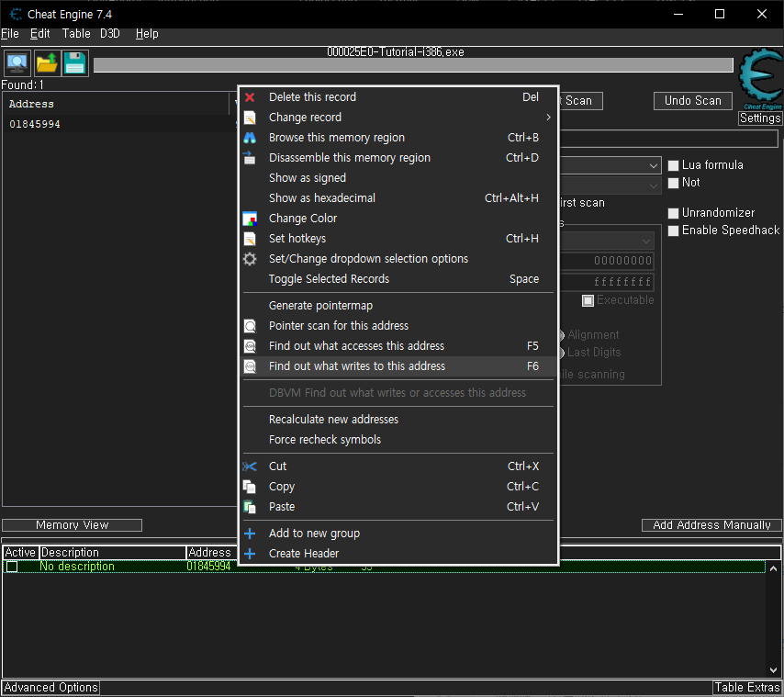784x697 pixels.
Task: Tick Active checkbox for address 01845994 record
Action: click(x=12, y=567)
